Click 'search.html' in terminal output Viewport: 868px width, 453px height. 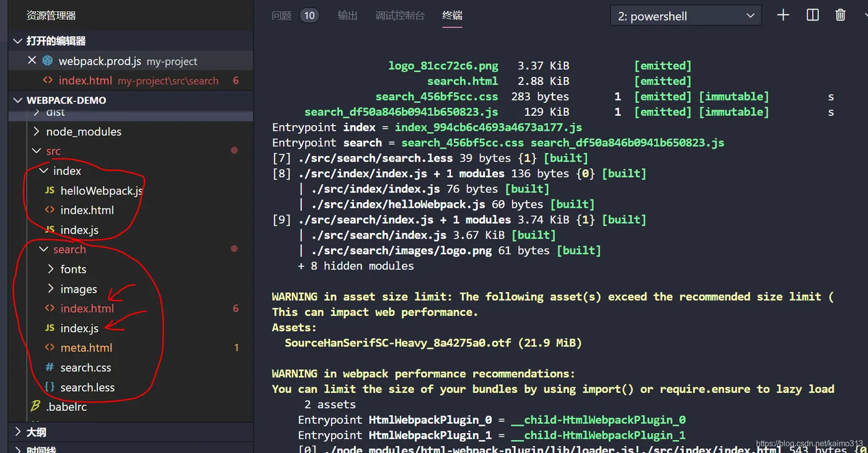tap(463, 81)
